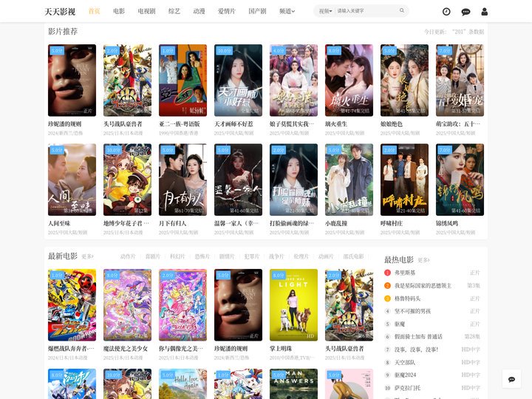Screen dimensions: 532x399
Task: Open 我是星际国家的恶德领主 in hot list
Action: [423, 286]
